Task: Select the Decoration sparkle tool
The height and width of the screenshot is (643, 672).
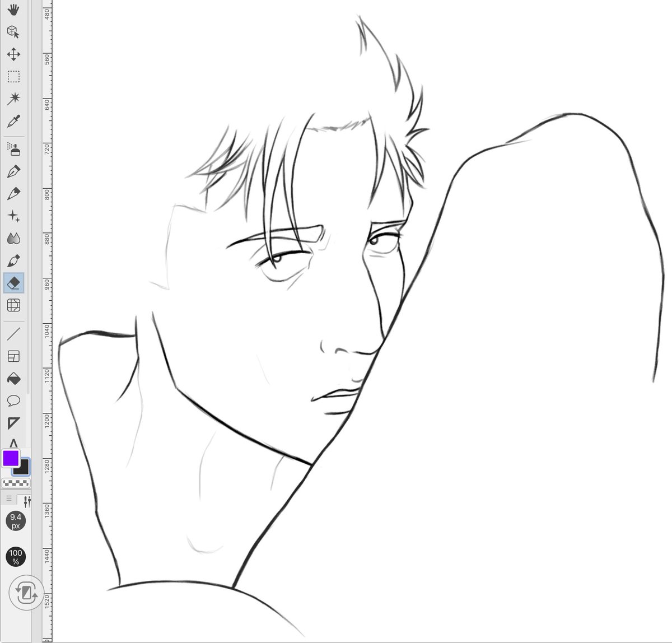Action: click(14, 216)
